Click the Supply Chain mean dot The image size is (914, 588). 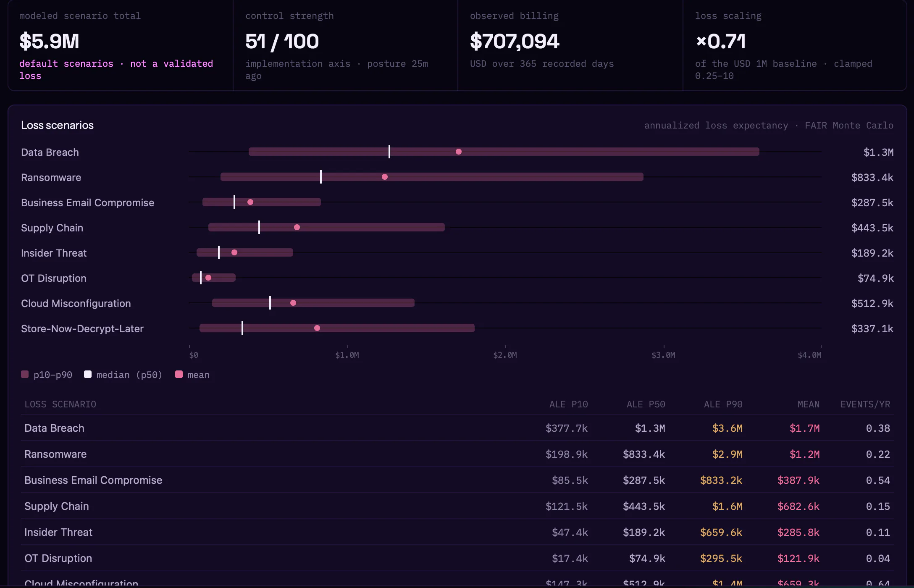[297, 227]
